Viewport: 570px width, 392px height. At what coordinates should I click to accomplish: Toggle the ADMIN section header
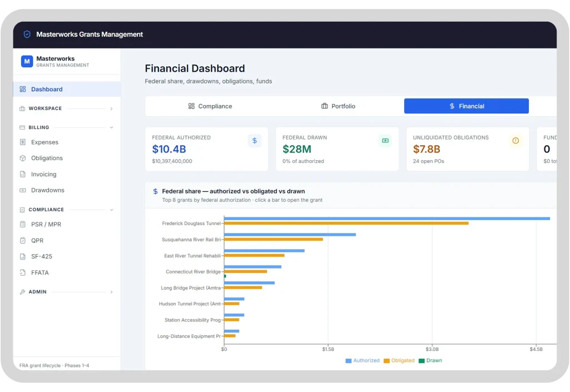66,292
